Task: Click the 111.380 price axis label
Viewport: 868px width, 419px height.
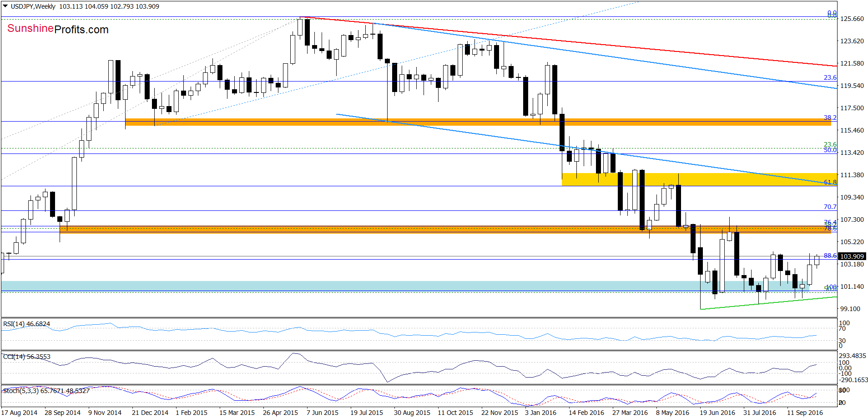Action: click(852, 175)
